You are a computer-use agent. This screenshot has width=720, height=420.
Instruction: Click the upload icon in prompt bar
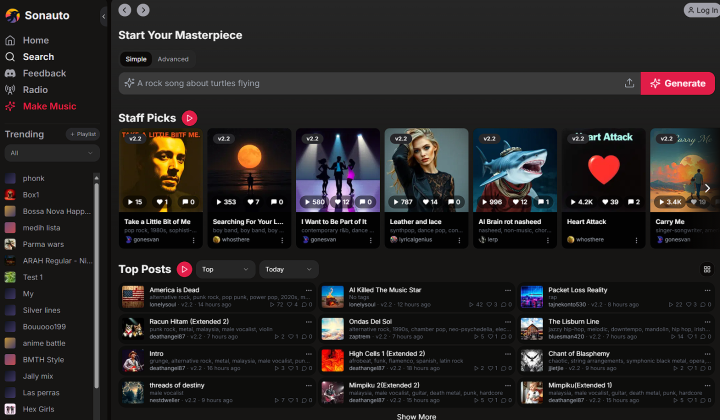629,83
